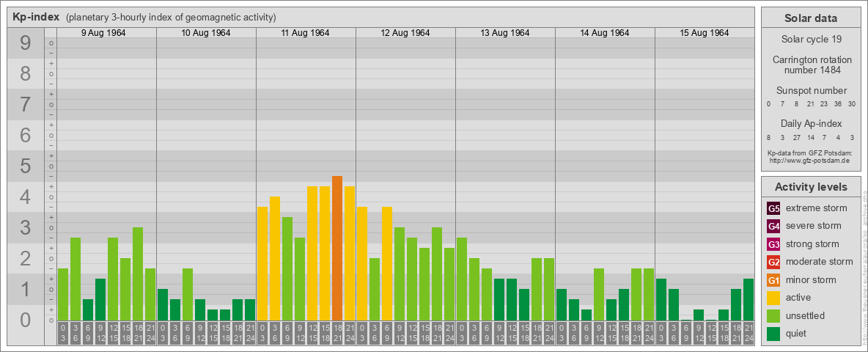Screen dimensions: 868x352
Task: Click the 0-3 bar on 15 Aug
Action: point(661,299)
